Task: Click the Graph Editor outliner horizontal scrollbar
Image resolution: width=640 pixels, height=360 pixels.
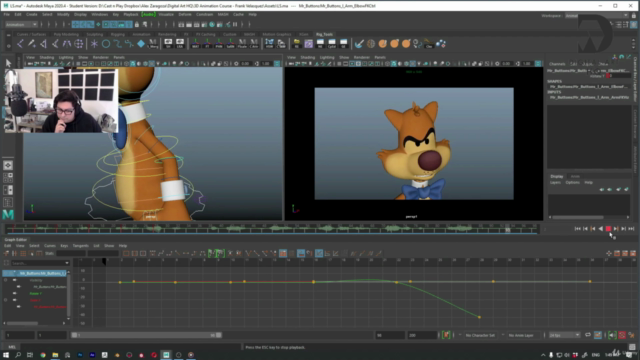Action: pyautogui.click(x=22, y=323)
